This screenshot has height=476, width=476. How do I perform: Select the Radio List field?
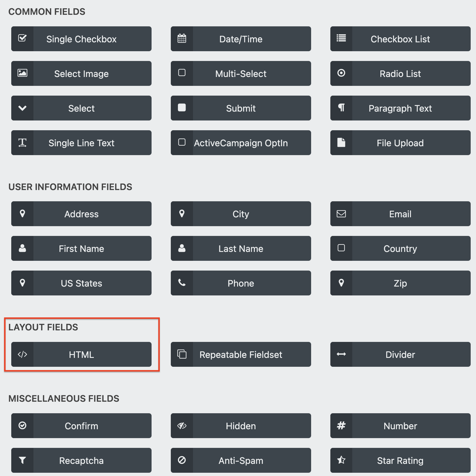click(x=400, y=73)
